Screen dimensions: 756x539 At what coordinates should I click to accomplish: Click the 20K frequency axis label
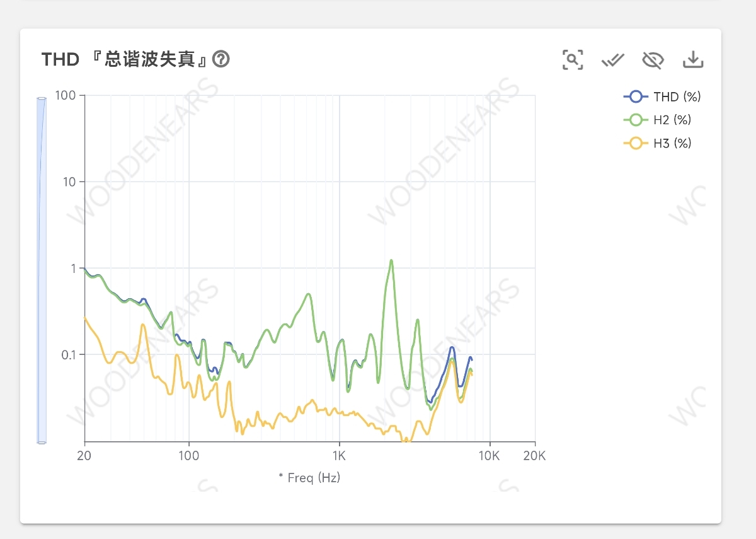[x=535, y=456]
